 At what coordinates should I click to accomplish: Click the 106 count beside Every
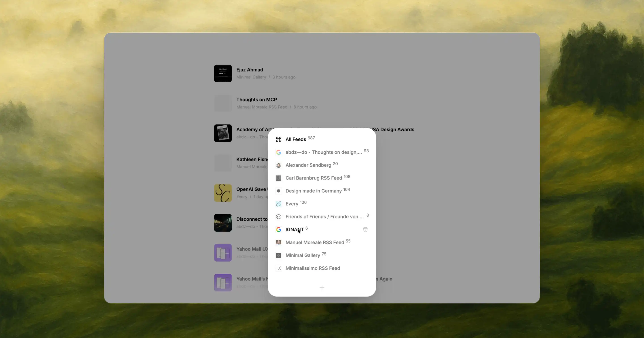(x=303, y=203)
